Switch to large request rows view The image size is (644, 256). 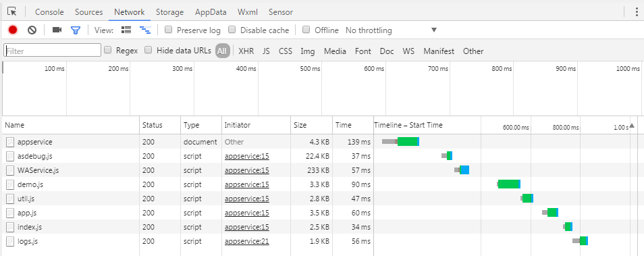(126, 30)
